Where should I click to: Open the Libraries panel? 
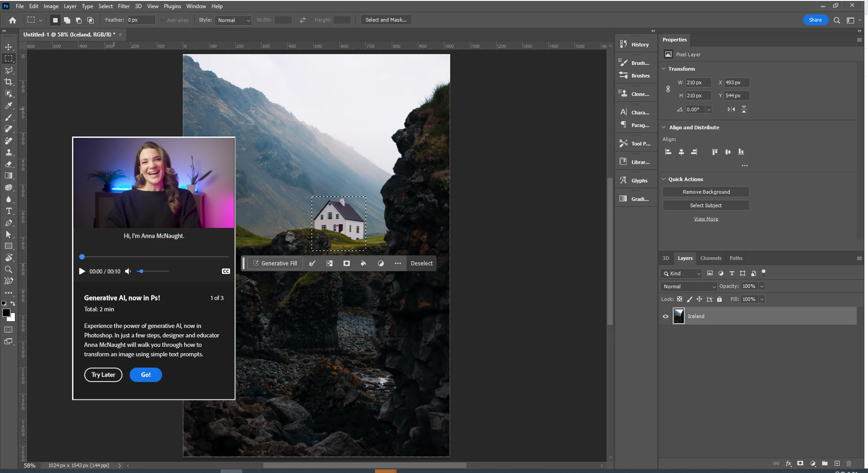click(x=635, y=162)
